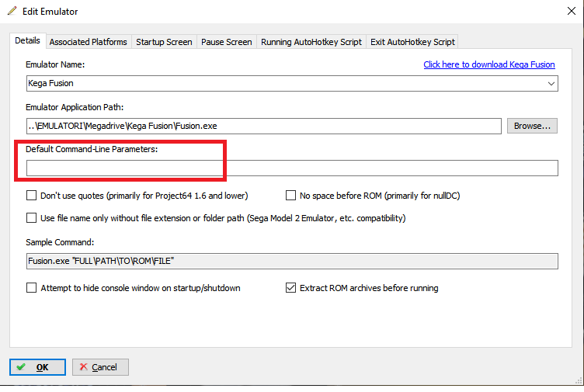This screenshot has width=584, height=392.
Task: Click the Sample Command label
Action: click(60, 242)
